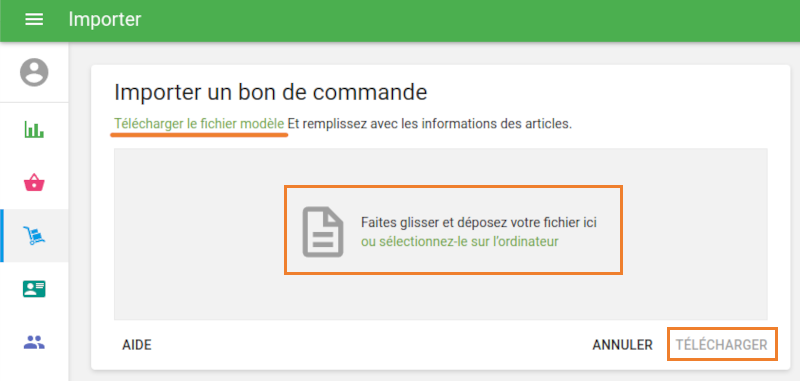Image resolution: width=800 pixels, height=381 pixels.
Task: Open the hamburger menu
Action: coord(34,20)
